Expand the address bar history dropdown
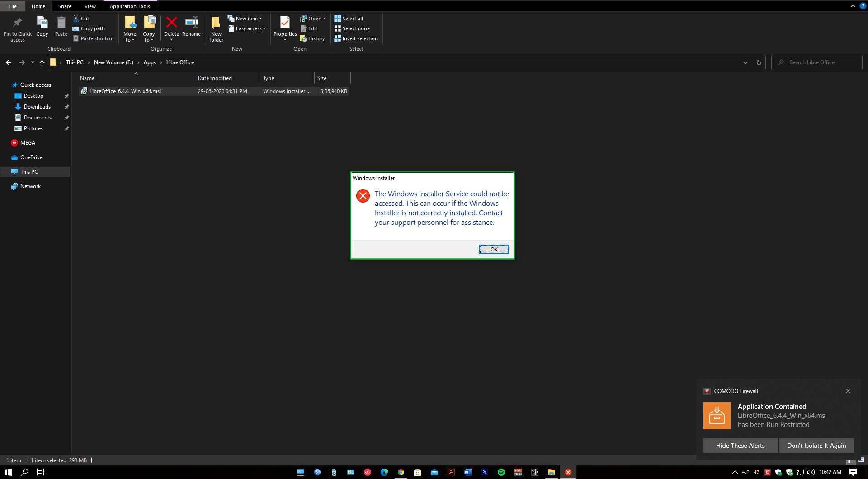868x479 pixels. 745,62
